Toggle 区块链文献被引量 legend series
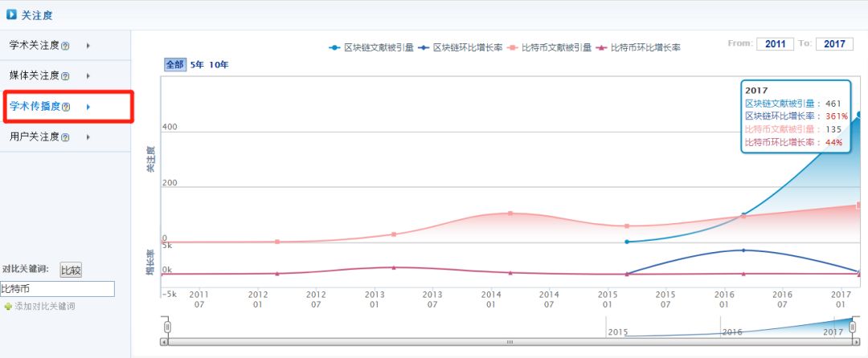This screenshot has height=358, width=868. pyautogui.click(x=371, y=48)
